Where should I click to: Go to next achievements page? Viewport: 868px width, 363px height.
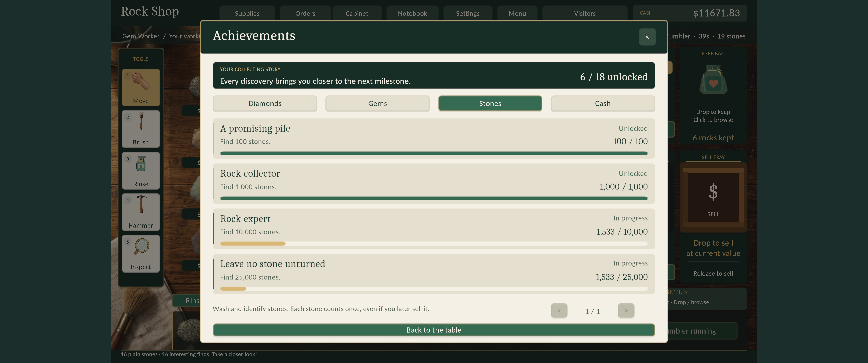pos(626,311)
